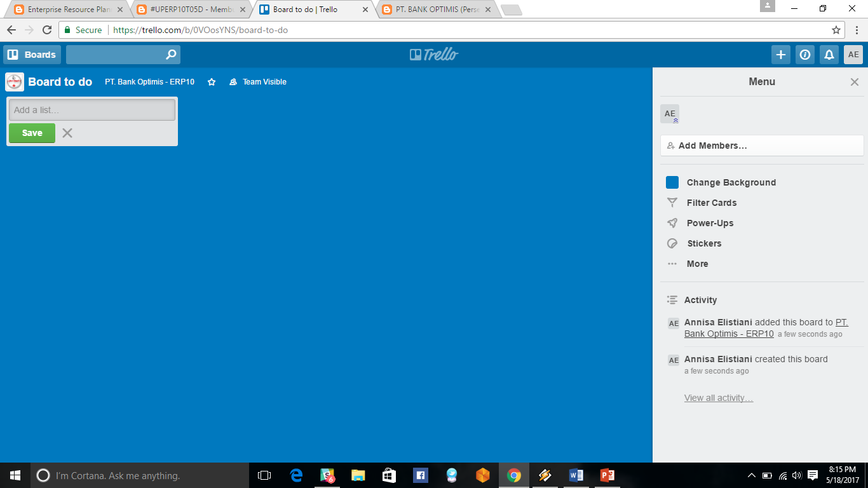Close the Menu sidebar

pyautogui.click(x=855, y=82)
